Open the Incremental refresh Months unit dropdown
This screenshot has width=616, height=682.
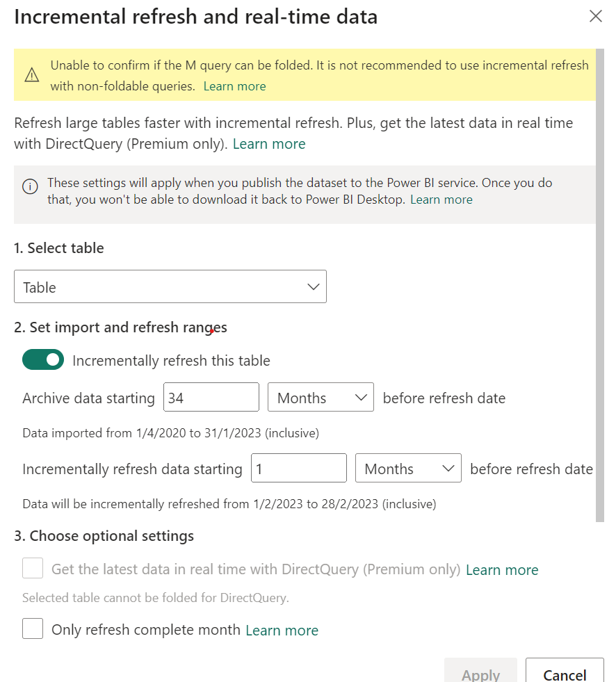(x=408, y=468)
